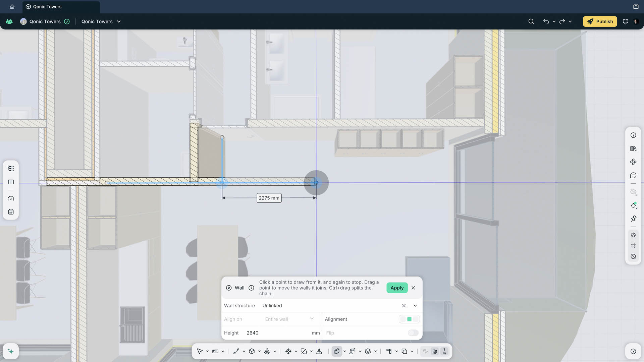Toggle the Flip switch
This screenshot has width=644, height=362.
[x=413, y=333]
